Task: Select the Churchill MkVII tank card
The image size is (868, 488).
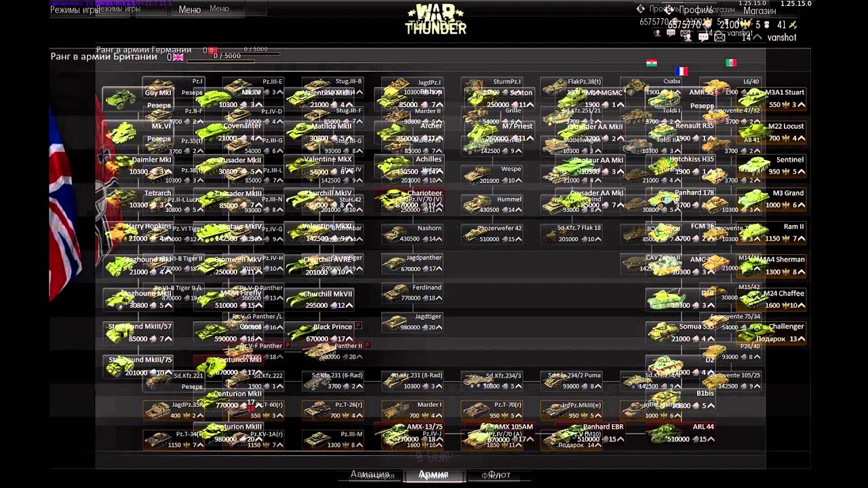Action: [319, 300]
